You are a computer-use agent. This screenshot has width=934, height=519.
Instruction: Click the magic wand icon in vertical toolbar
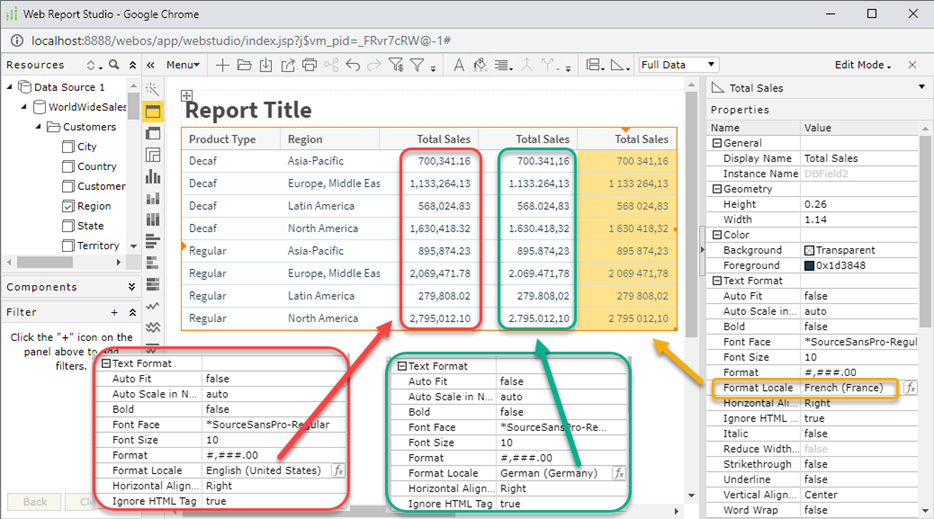(152, 89)
